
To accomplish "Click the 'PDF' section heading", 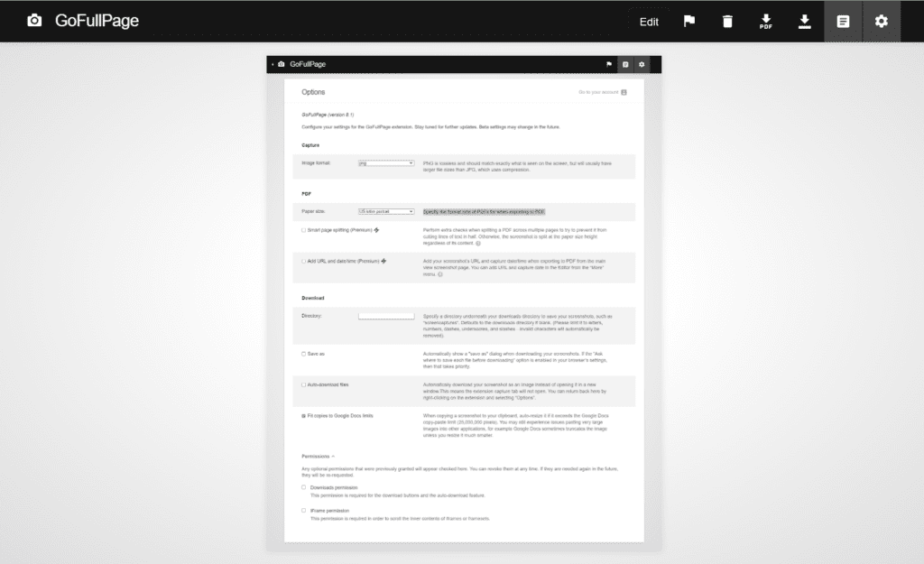I will (x=307, y=193).
